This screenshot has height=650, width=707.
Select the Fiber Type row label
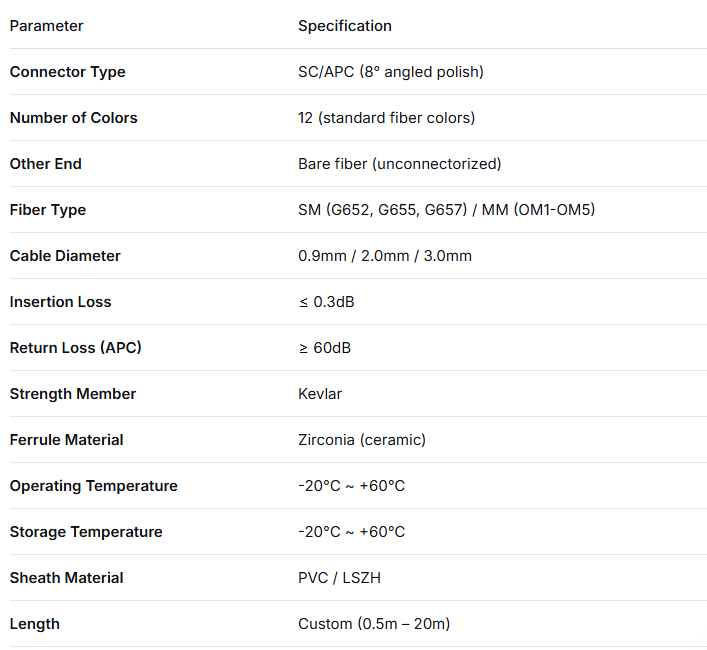point(48,210)
